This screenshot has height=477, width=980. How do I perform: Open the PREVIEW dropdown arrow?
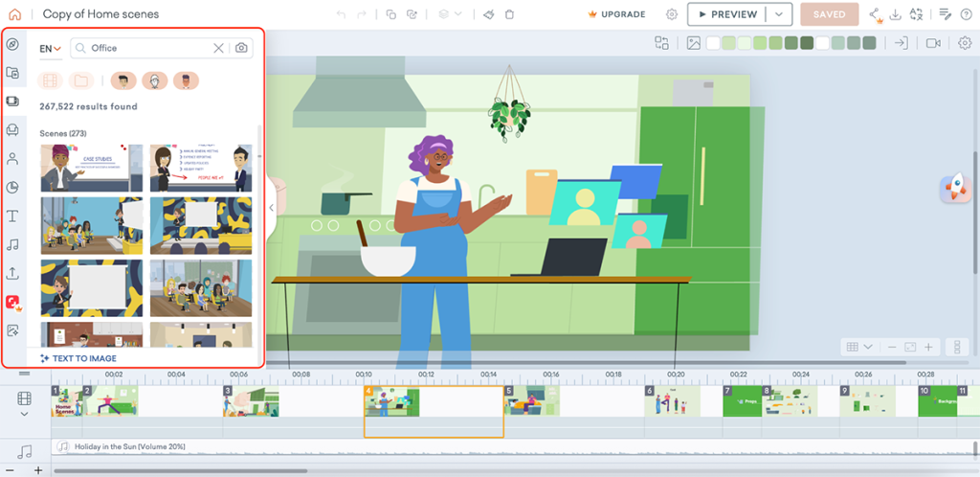click(779, 13)
